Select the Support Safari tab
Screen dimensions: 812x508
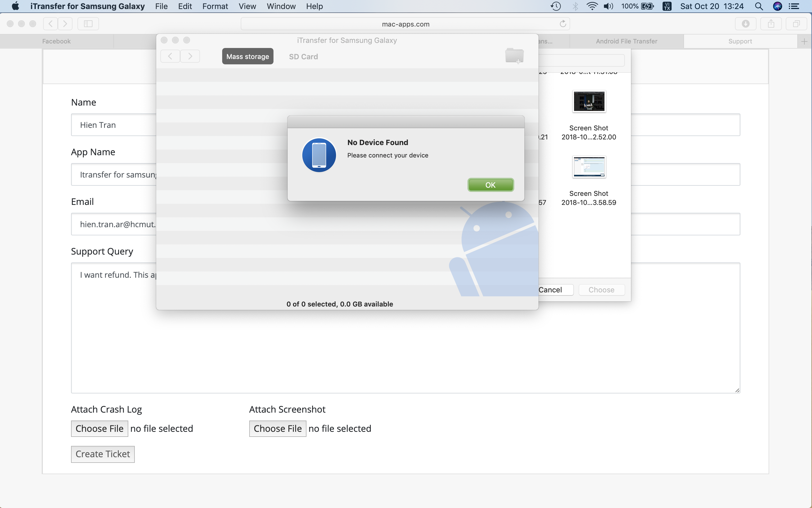pos(740,41)
